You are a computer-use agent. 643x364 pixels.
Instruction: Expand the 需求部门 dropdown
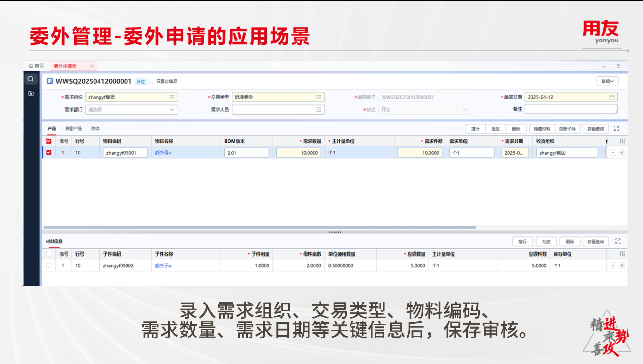click(x=172, y=110)
